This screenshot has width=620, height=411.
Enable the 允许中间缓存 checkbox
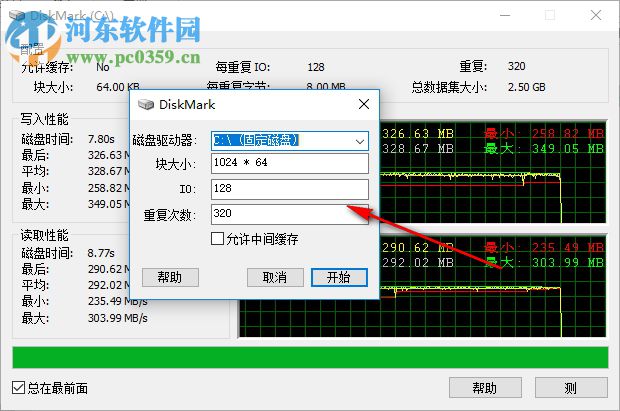coord(217,239)
